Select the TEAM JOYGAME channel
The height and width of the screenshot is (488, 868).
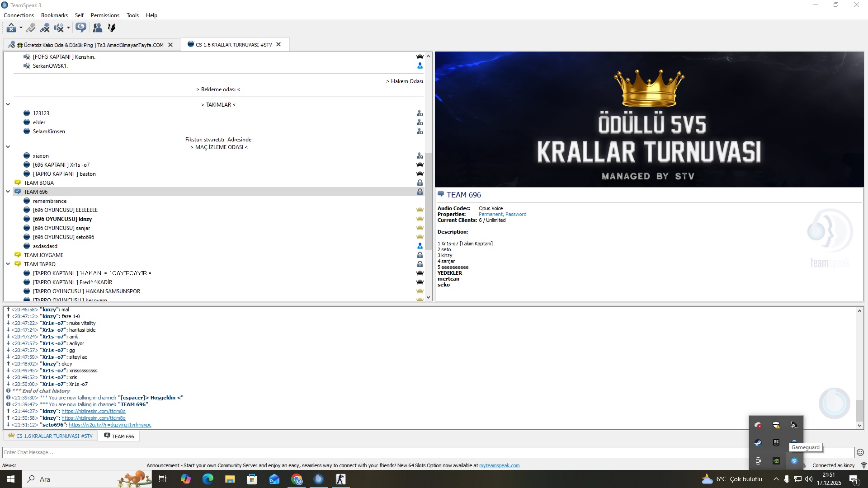(x=43, y=255)
